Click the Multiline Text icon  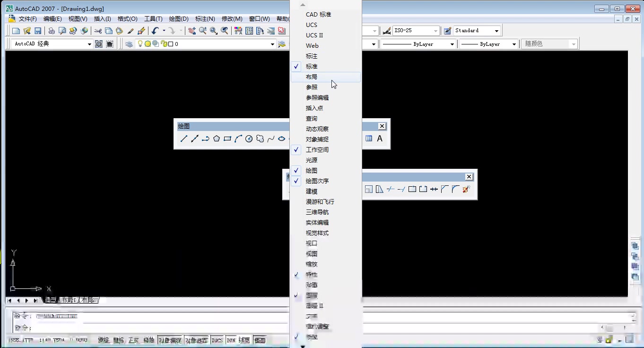click(x=380, y=139)
